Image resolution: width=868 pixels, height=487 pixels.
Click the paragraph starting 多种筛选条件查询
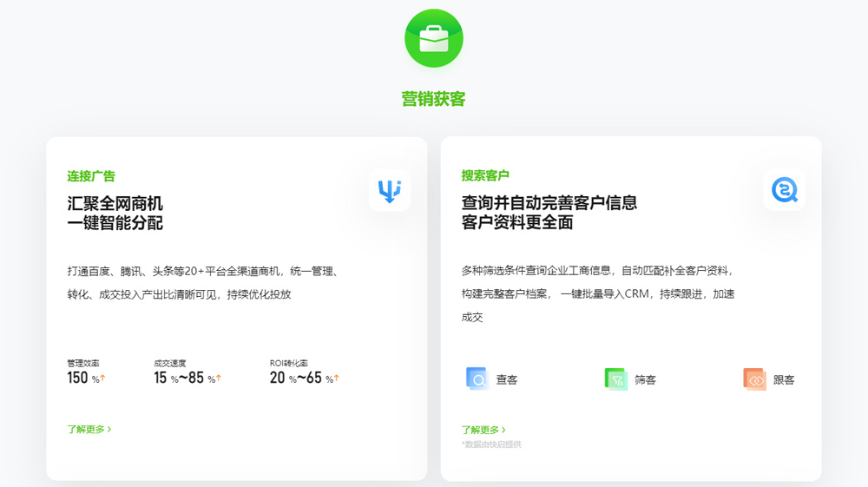tap(599, 293)
